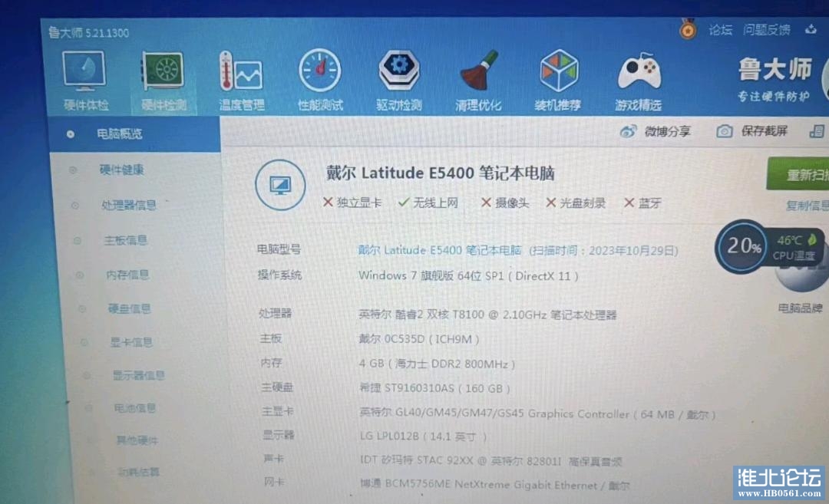Select 电脑概览 in the sidebar
This screenshot has height=504, width=829.
[x=119, y=134]
